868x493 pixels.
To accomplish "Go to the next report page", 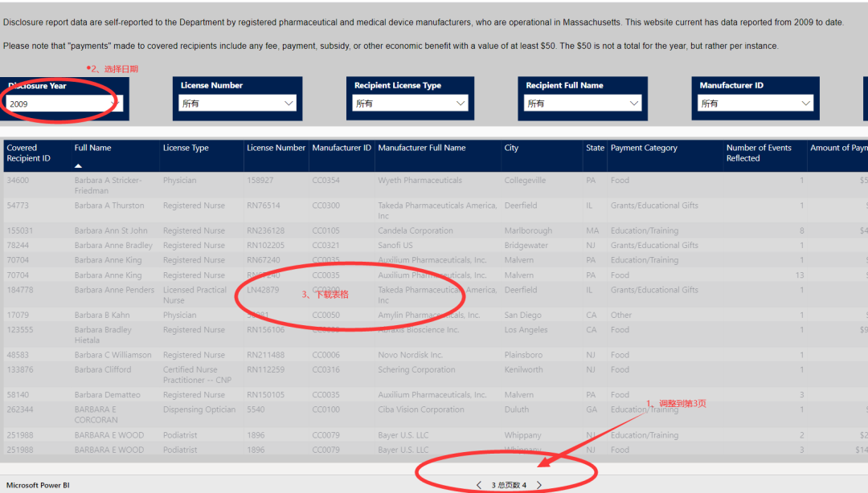I will 539,485.
